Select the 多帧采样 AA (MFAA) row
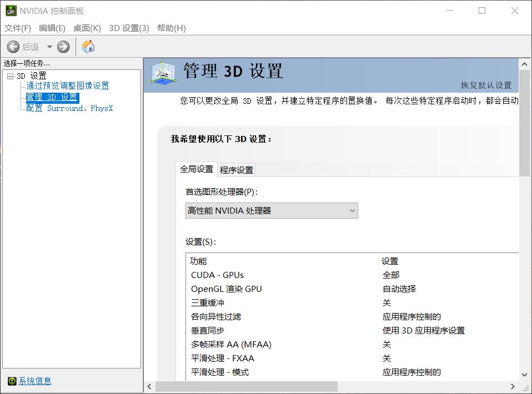 352,345
